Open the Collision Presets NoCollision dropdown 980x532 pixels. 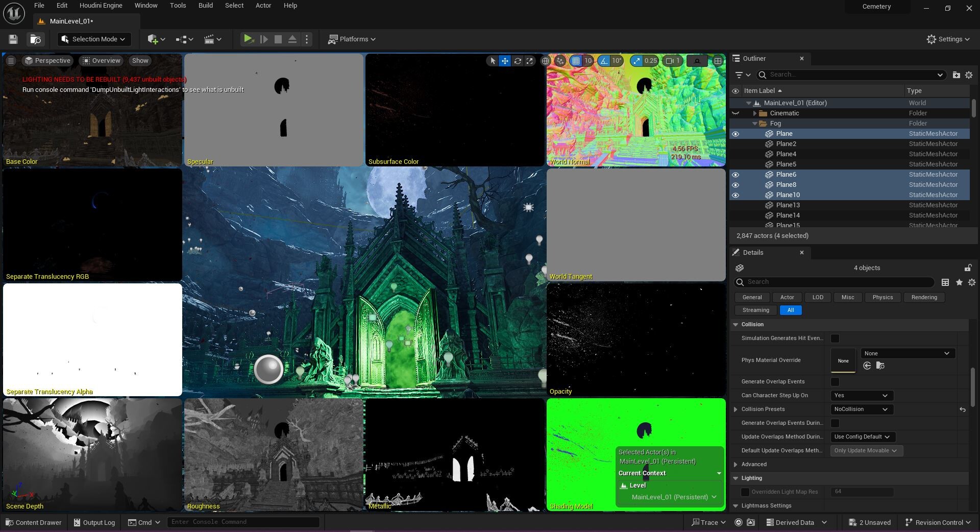[x=861, y=409]
